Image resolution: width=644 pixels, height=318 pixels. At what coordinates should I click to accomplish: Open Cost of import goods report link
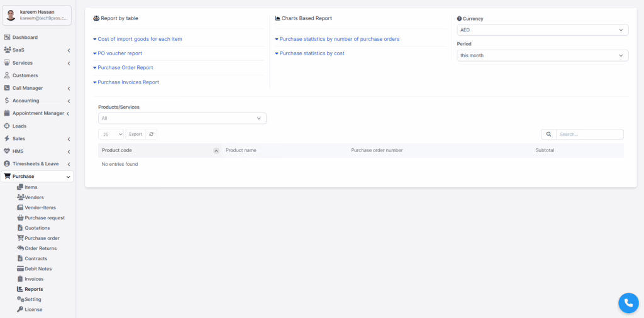pyautogui.click(x=140, y=39)
